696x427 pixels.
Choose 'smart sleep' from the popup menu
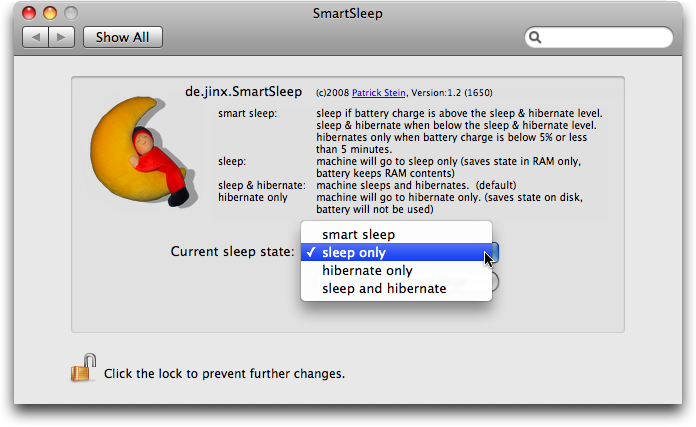click(x=396, y=234)
